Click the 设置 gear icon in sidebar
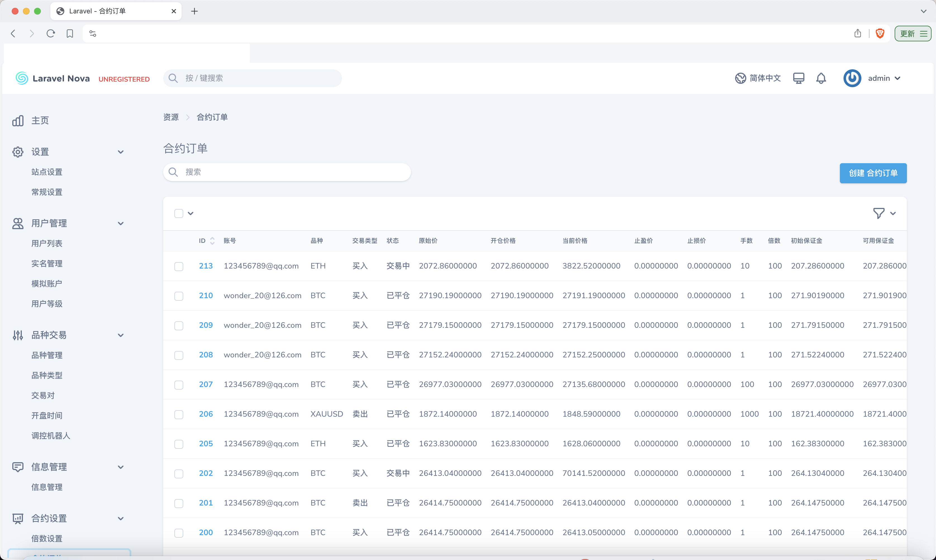 click(x=18, y=152)
